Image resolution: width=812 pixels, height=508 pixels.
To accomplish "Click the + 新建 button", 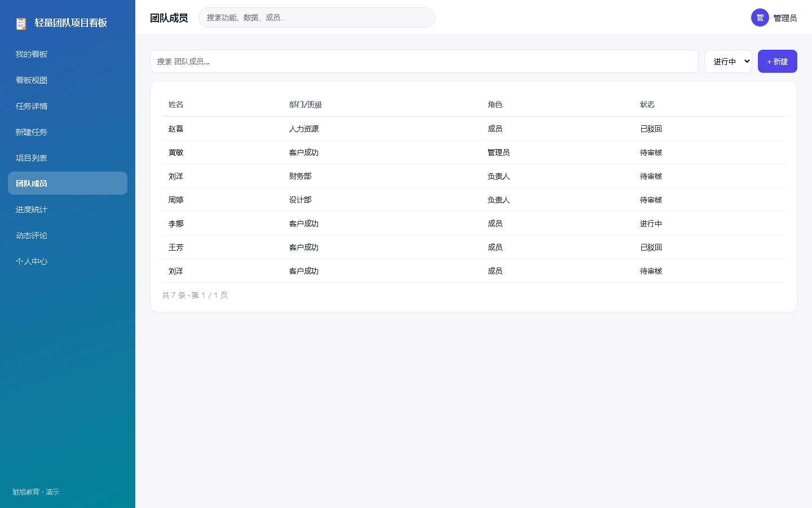I will pos(777,62).
